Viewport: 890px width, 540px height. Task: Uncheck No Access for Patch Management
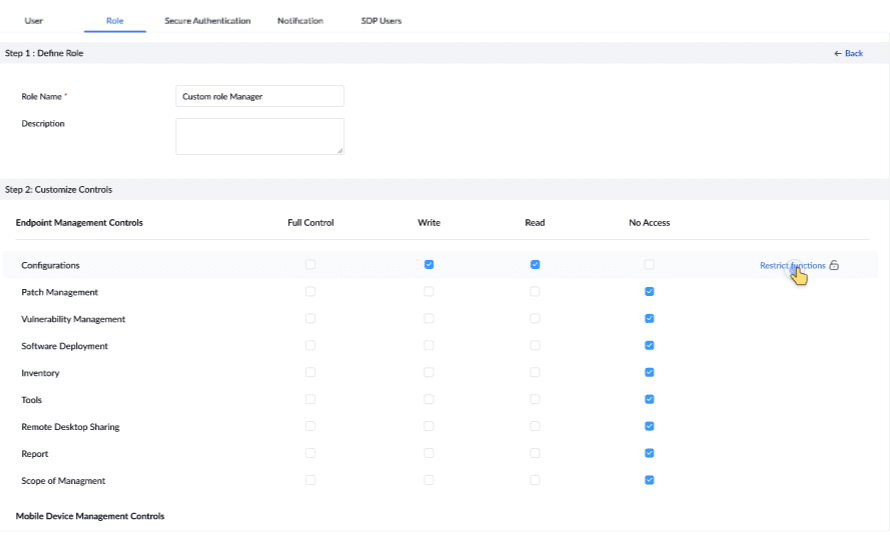(649, 291)
